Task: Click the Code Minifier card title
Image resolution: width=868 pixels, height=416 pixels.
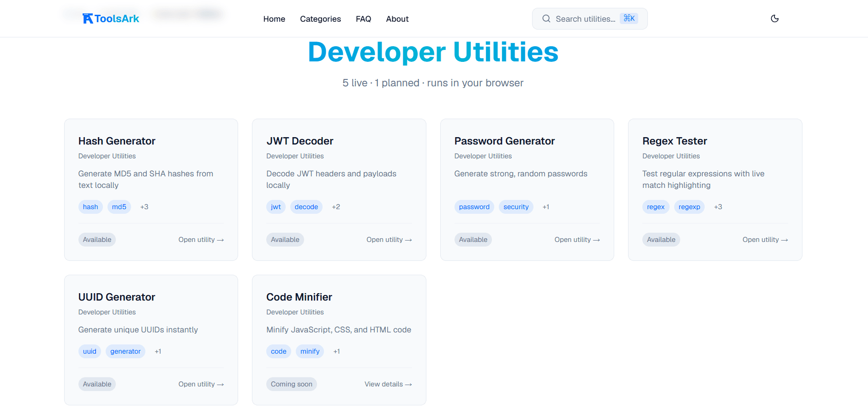Action: (299, 297)
